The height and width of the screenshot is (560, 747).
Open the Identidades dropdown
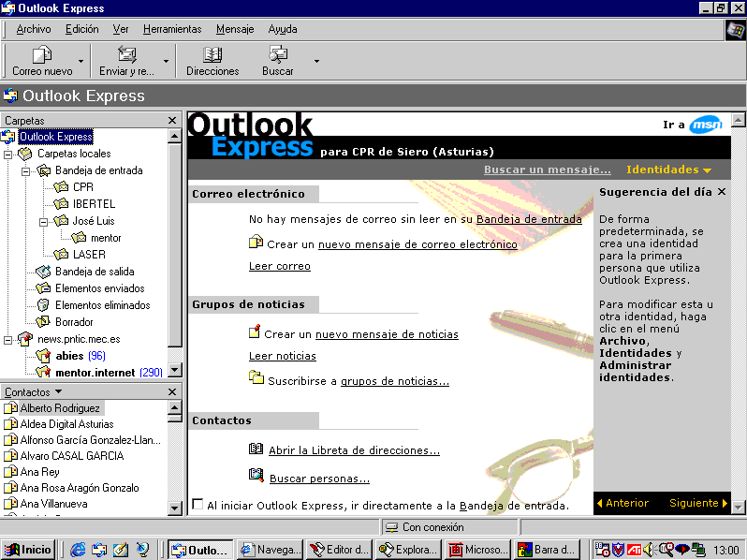668,169
